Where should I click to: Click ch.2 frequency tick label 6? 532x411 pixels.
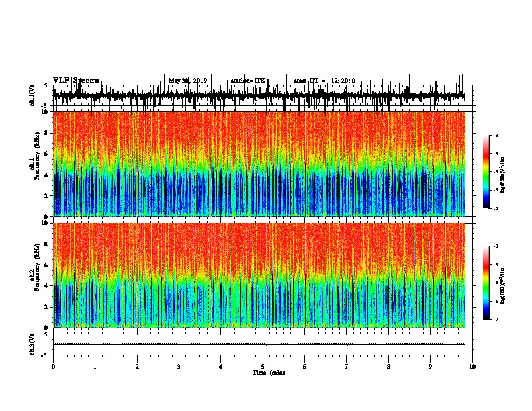coord(47,265)
